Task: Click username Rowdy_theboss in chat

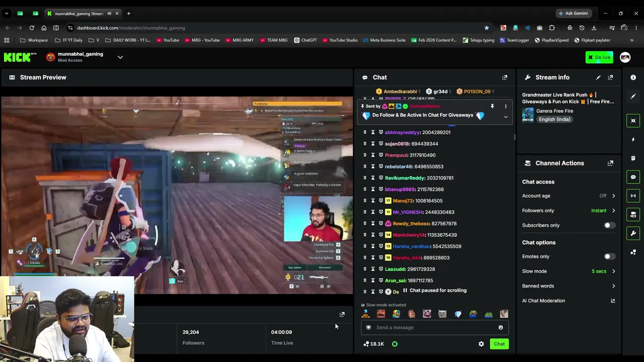Action: (x=411, y=224)
